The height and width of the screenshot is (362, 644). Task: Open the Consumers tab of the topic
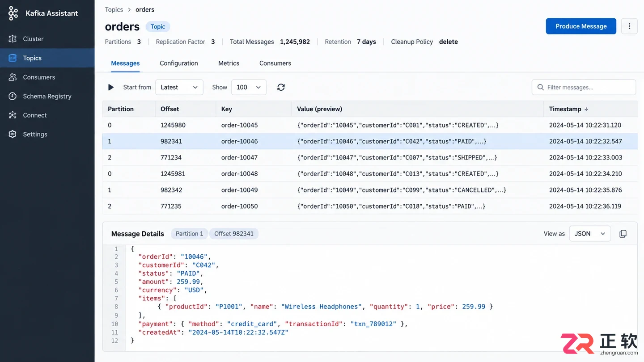[x=275, y=63]
